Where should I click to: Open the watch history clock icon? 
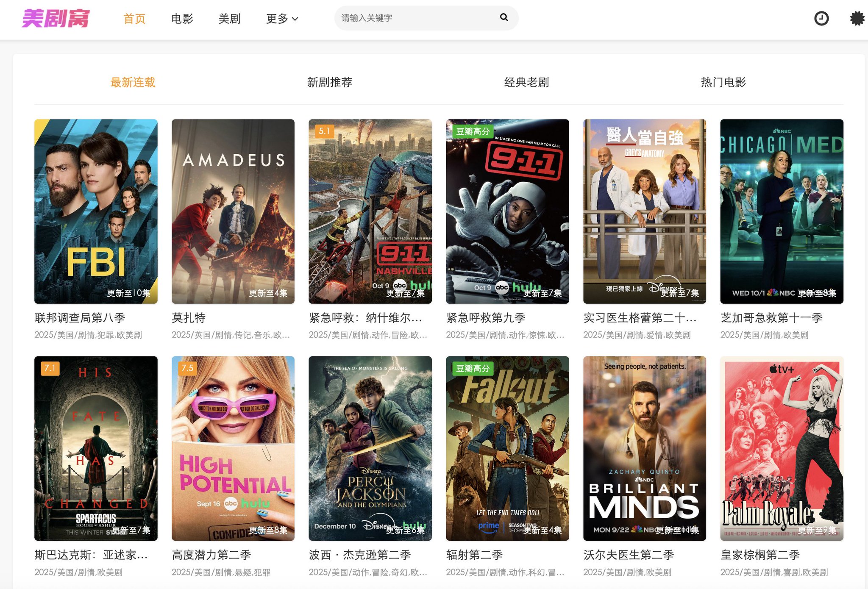(x=821, y=18)
